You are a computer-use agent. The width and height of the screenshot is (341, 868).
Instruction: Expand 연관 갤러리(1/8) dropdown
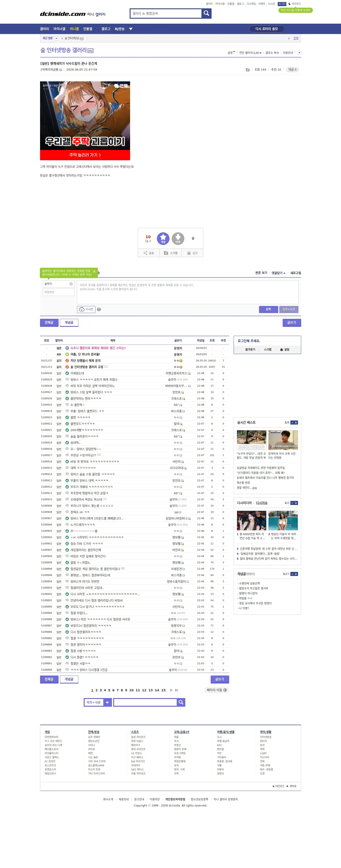click(x=250, y=53)
